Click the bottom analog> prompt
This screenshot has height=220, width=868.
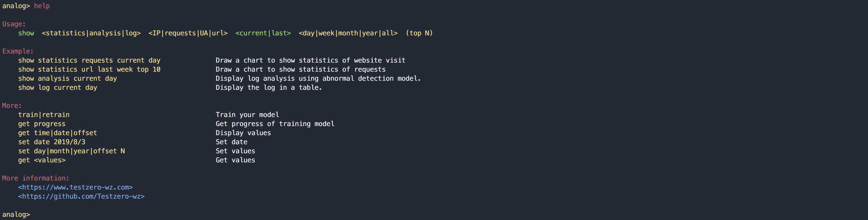tap(16, 215)
